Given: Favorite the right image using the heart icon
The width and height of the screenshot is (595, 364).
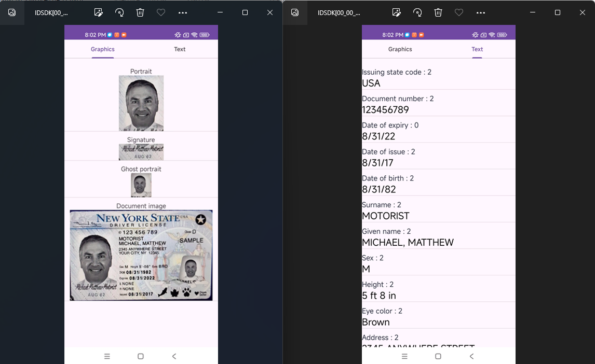Looking at the screenshot, I should (458, 12).
